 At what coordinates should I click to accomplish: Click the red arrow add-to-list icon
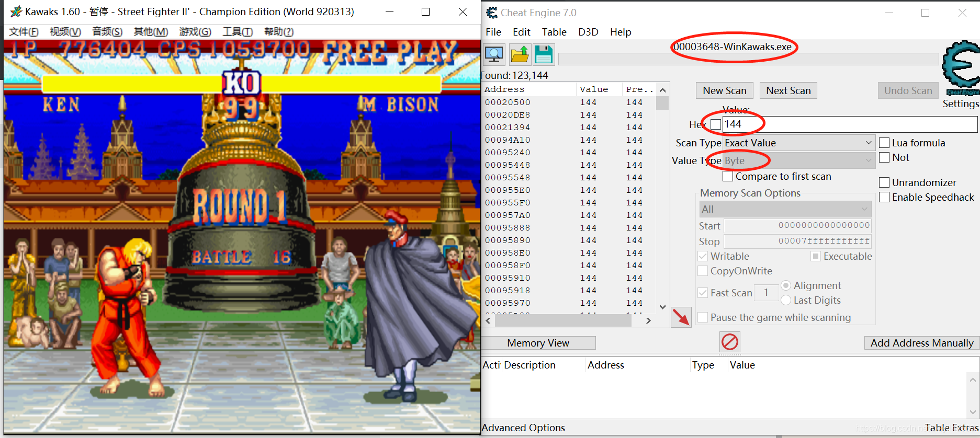pyautogui.click(x=681, y=317)
